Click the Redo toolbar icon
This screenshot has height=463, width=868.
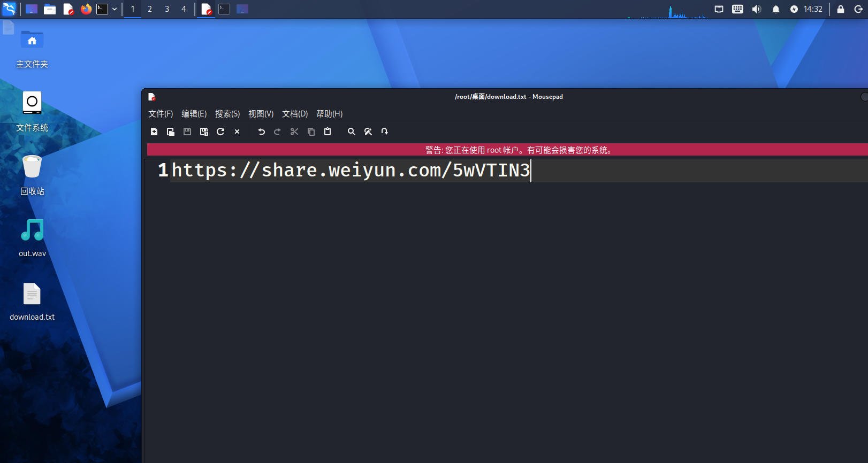(277, 132)
